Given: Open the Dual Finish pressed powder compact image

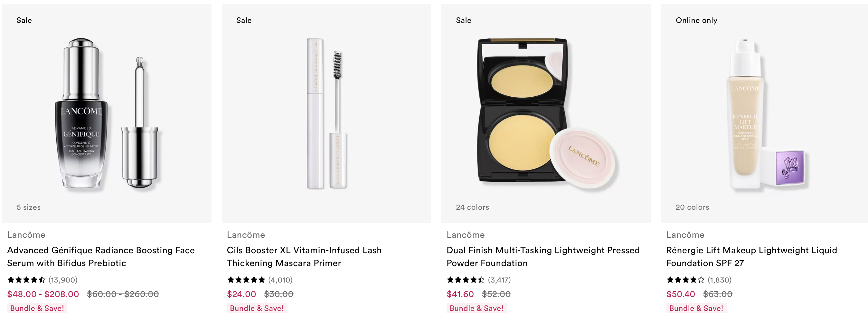Looking at the screenshot, I should click(x=546, y=113).
